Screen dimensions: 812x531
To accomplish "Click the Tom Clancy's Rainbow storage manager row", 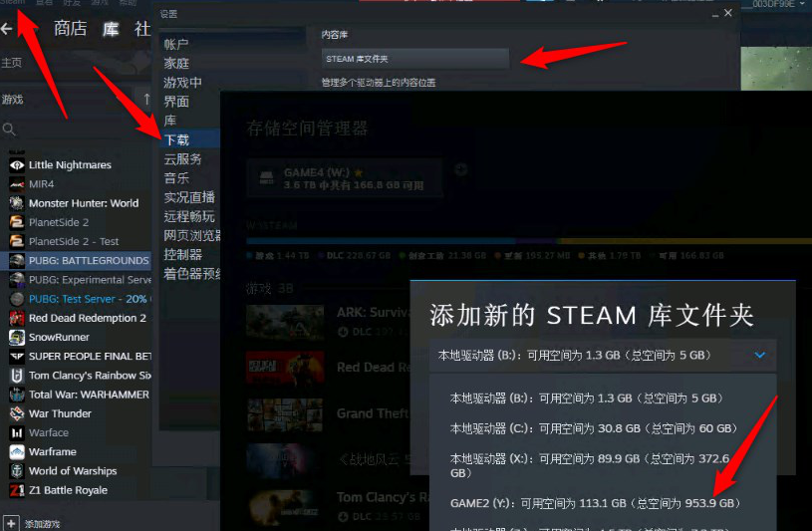I will [338, 507].
